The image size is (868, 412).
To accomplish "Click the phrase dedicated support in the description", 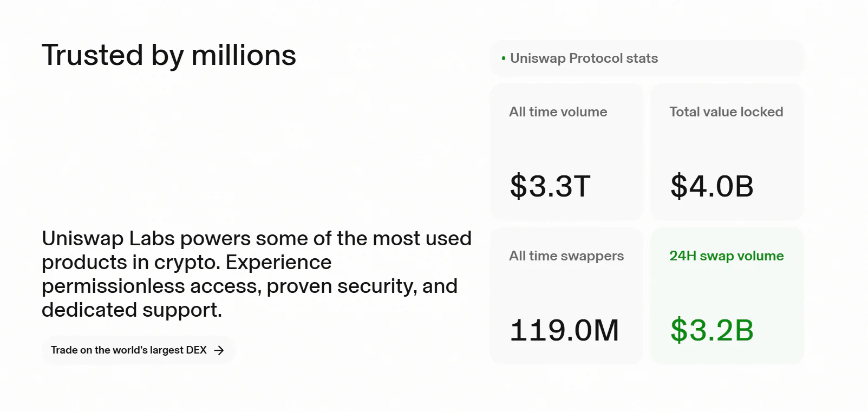I will tap(131, 310).
